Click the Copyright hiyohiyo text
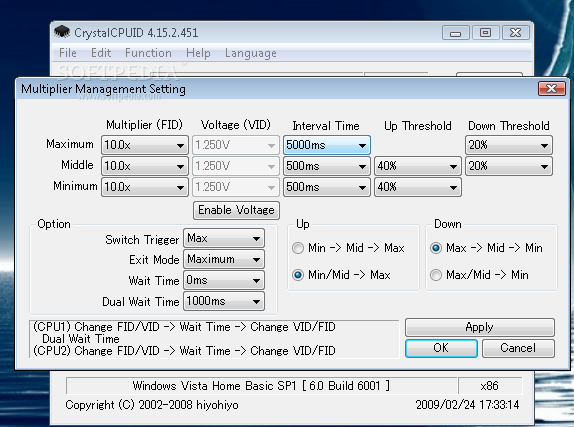 (152, 405)
